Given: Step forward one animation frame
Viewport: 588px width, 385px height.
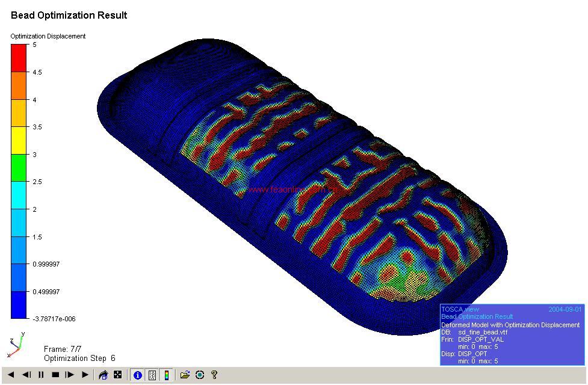Looking at the screenshot, I should point(70,375).
